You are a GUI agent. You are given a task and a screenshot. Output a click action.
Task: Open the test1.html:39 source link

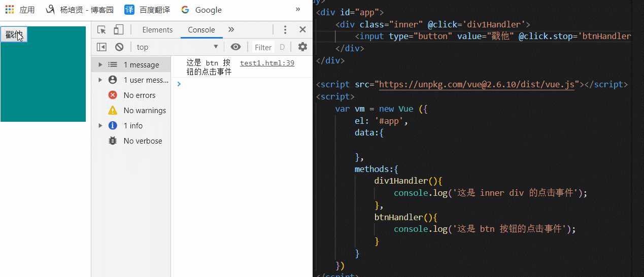click(x=267, y=63)
